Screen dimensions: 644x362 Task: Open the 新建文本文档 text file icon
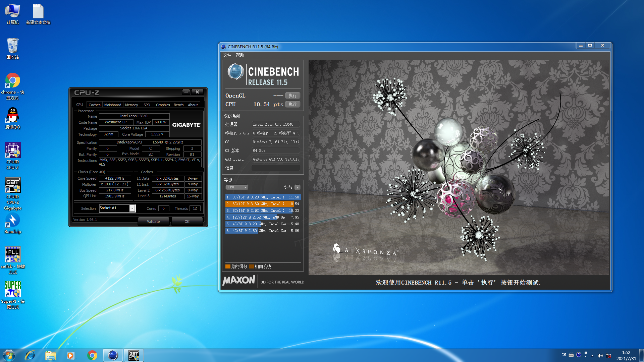(x=38, y=14)
